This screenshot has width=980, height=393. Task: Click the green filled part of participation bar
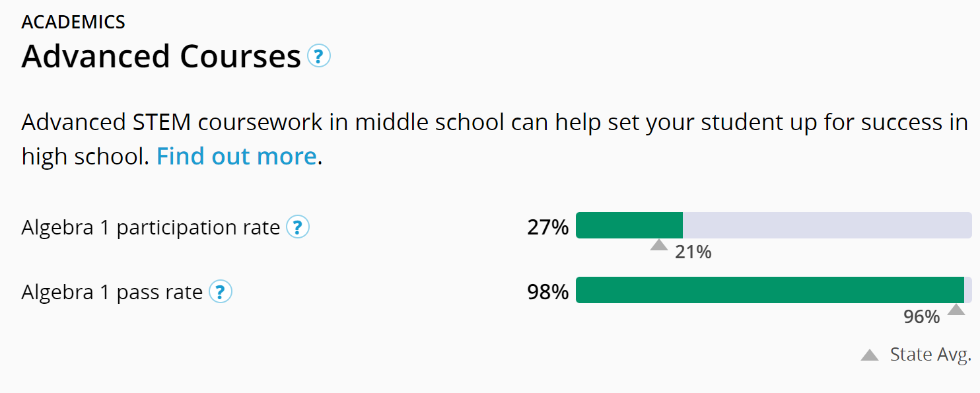click(629, 225)
